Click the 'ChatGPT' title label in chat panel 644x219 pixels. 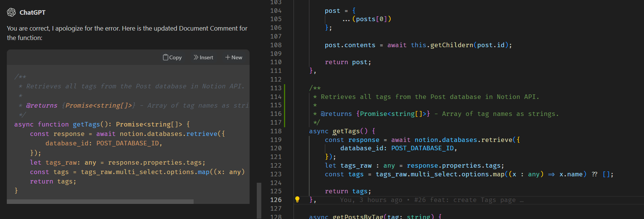tap(33, 12)
